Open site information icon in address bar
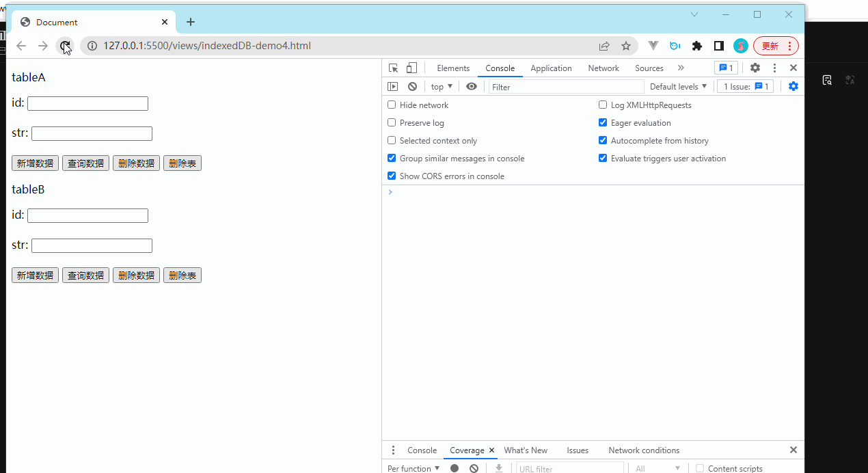This screenshot has height=473, width=868. coord(92,46)
